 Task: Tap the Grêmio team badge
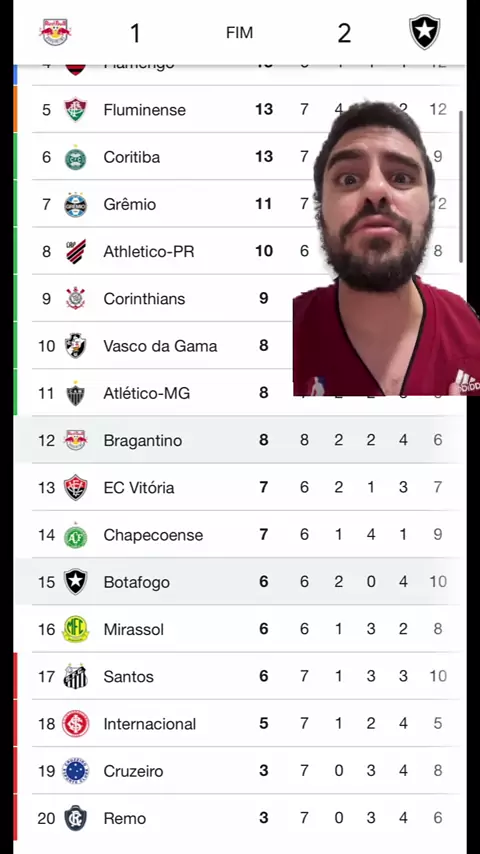click(x=75, y=204)
